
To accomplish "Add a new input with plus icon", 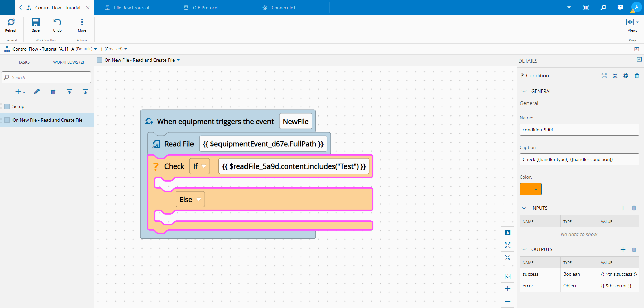I will pyautogui.click(x=623, y=208).
